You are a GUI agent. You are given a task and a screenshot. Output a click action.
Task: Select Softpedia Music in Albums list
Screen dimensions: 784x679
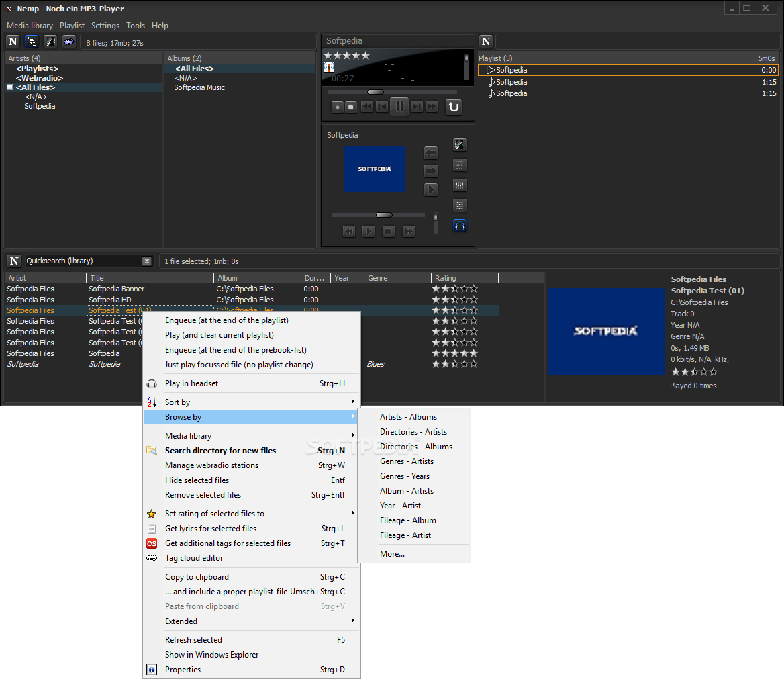[199, 87]
